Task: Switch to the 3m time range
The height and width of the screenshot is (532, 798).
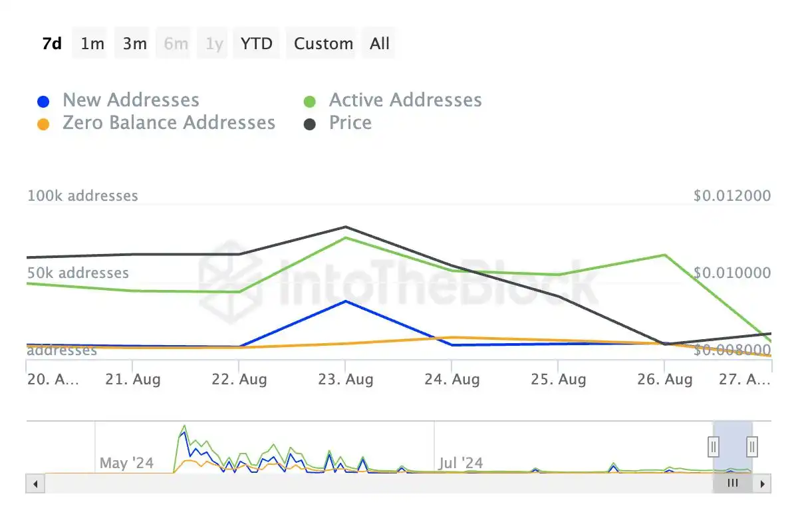Action: click(x=135, y=44)
